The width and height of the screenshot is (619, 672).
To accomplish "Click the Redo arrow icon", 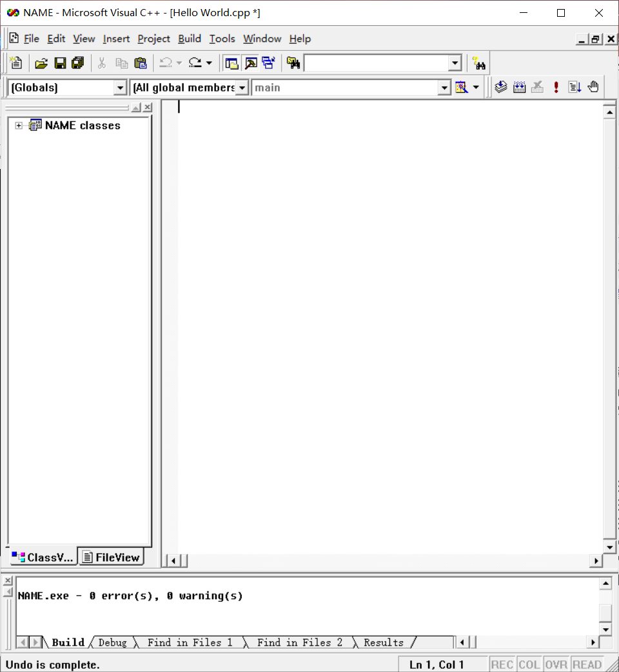I will coord(195,63).
